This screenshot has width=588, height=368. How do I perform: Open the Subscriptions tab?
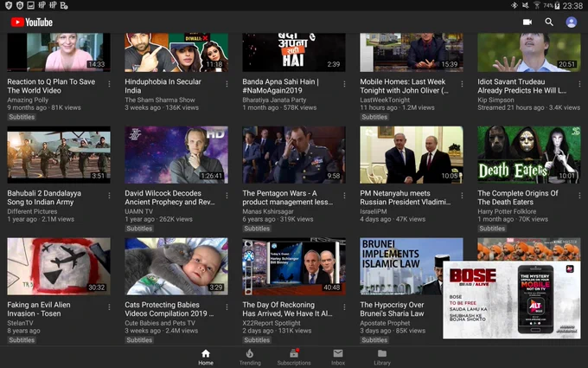pos(294,357)
